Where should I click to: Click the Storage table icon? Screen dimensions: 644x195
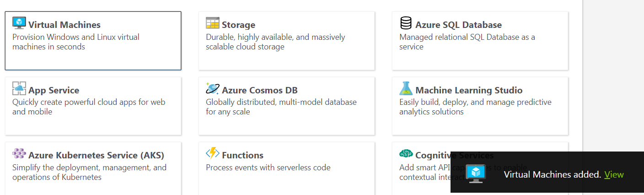(x=213, y=23)
